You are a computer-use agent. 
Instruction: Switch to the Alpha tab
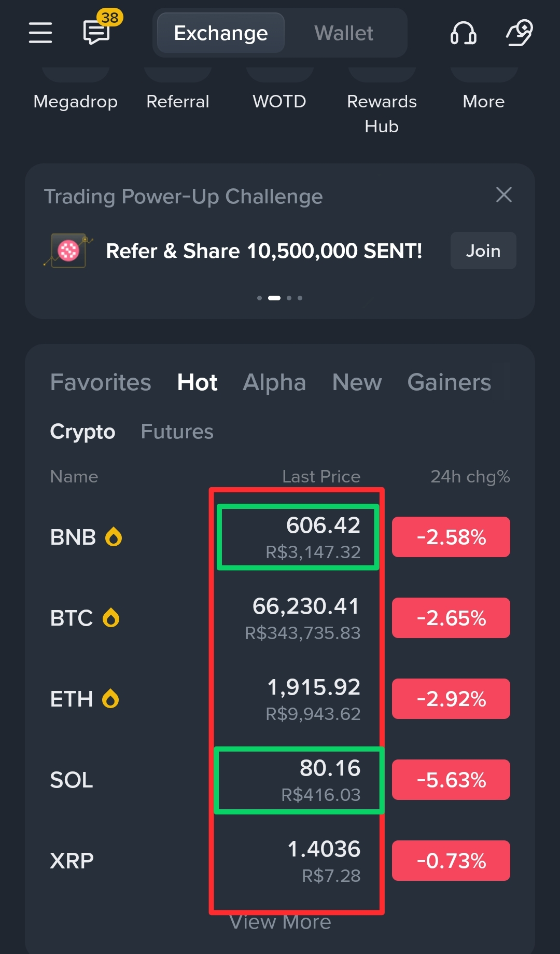pyautogui.click(x=274, y=382)
